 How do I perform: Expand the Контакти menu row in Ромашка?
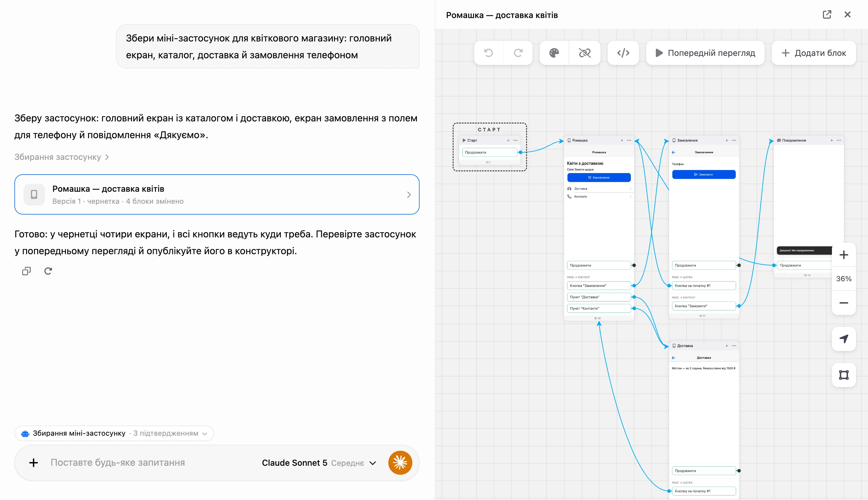coord(599,197)
